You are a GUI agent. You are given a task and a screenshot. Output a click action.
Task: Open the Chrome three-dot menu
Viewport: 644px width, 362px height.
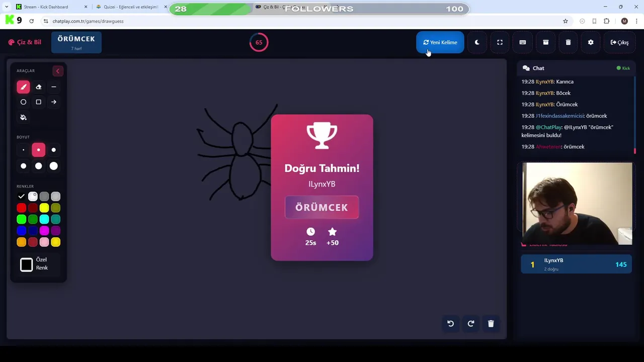(x=636, y=21)
